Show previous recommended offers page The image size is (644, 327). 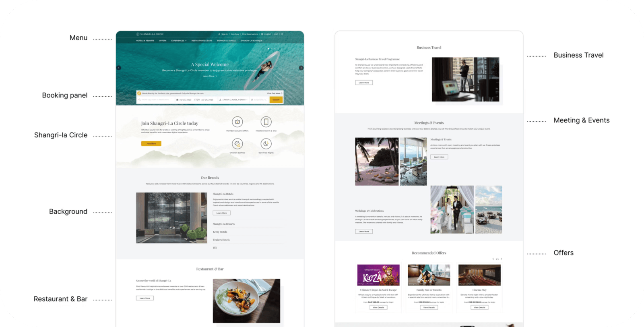[x=493, y=259]
